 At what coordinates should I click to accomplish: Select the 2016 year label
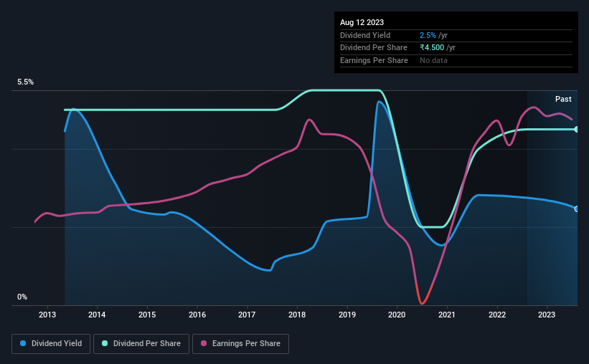(197, 315)
